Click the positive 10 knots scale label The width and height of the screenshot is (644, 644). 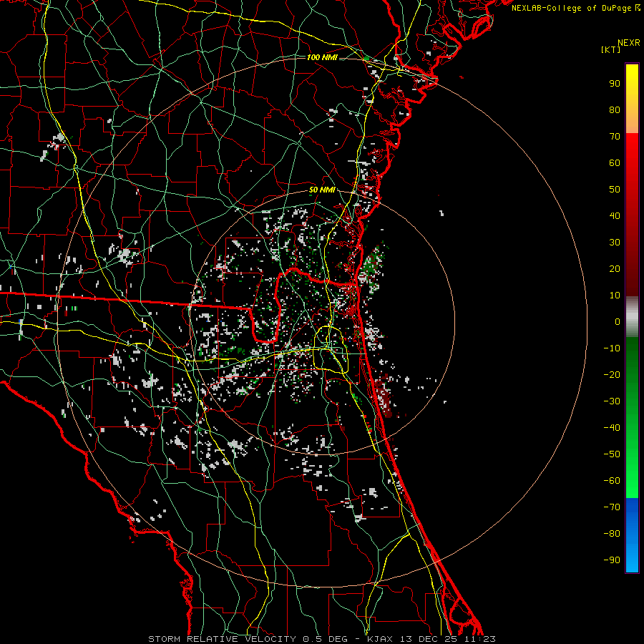(615, 296)
